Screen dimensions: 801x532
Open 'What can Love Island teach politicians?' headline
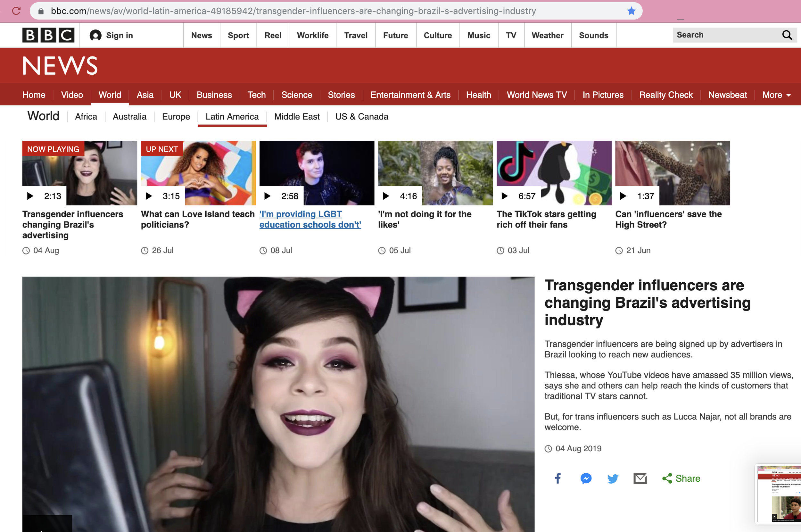(x=198, y=220)
